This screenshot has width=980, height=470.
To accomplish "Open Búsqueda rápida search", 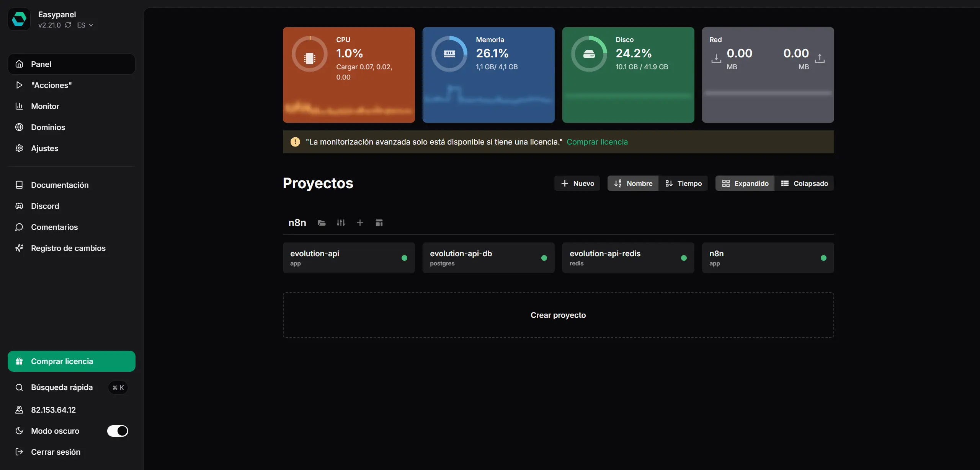I will coord(71,387).
